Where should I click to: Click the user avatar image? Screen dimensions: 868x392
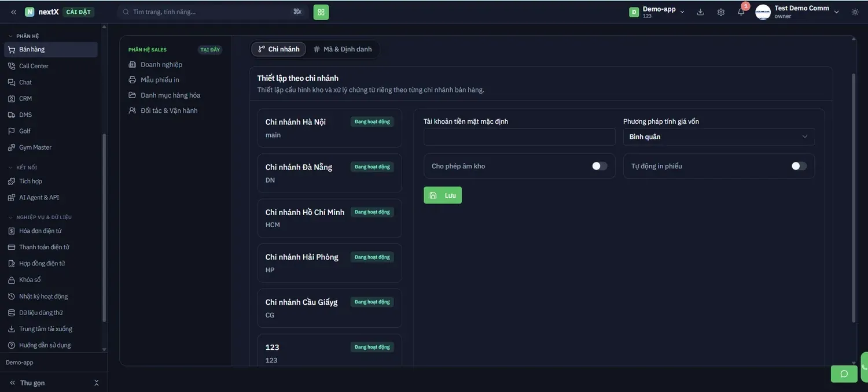pyautogui.click(x=763, y=12)
